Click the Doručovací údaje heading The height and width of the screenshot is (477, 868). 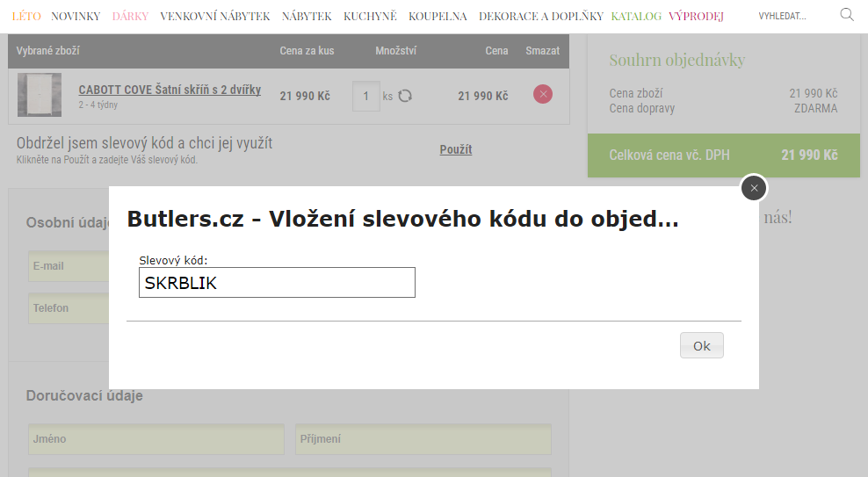coord(84,395)
